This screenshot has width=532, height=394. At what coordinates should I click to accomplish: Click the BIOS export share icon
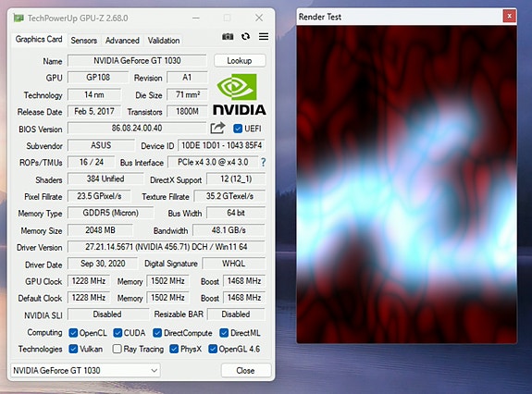(217, 128)
